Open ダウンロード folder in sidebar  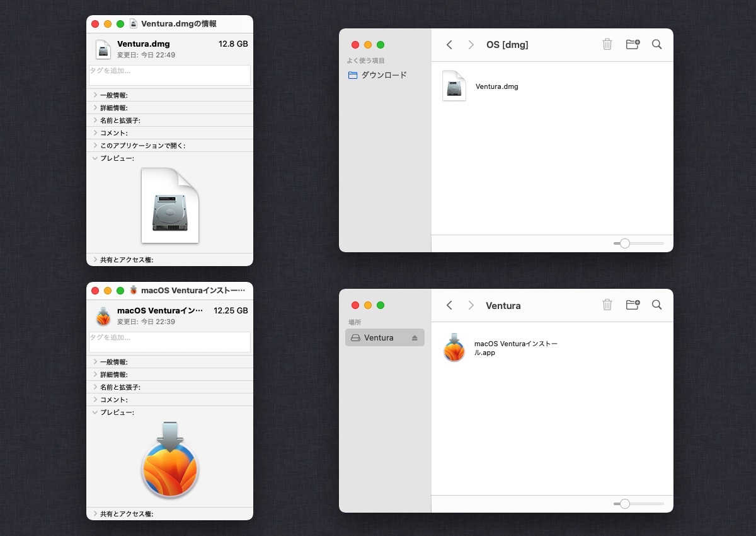(383, 75)
